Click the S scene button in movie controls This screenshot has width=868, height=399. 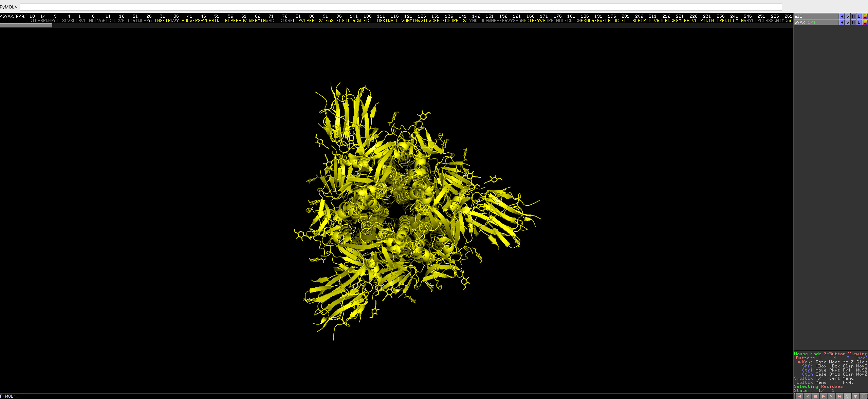coord(848,396)
